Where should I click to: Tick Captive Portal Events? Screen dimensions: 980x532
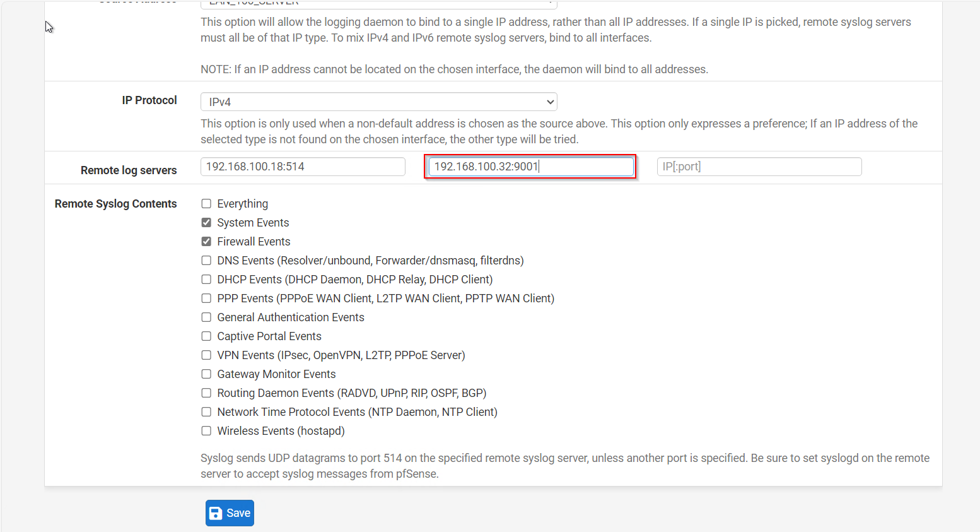coord(206,336)
